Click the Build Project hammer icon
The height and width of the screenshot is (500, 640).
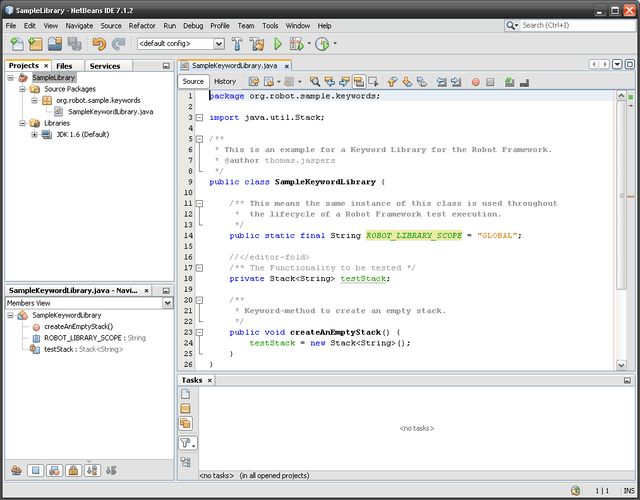pyautogui.click(x=238, y=44)
